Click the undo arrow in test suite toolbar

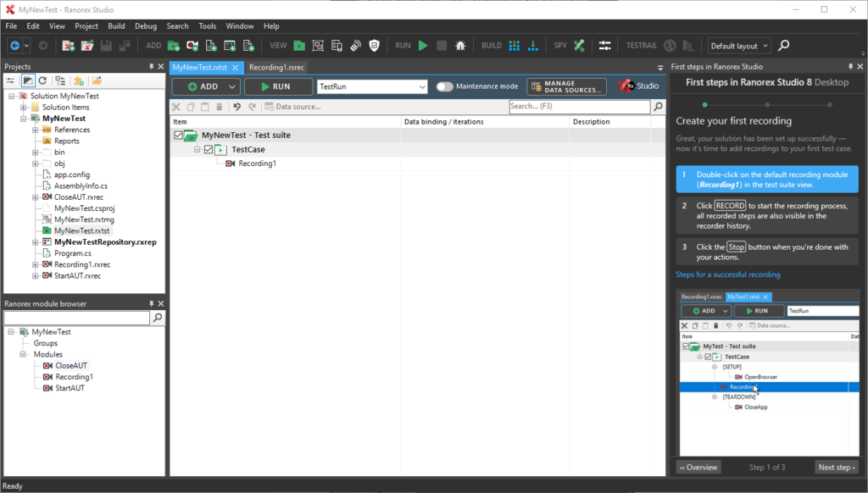237,107
